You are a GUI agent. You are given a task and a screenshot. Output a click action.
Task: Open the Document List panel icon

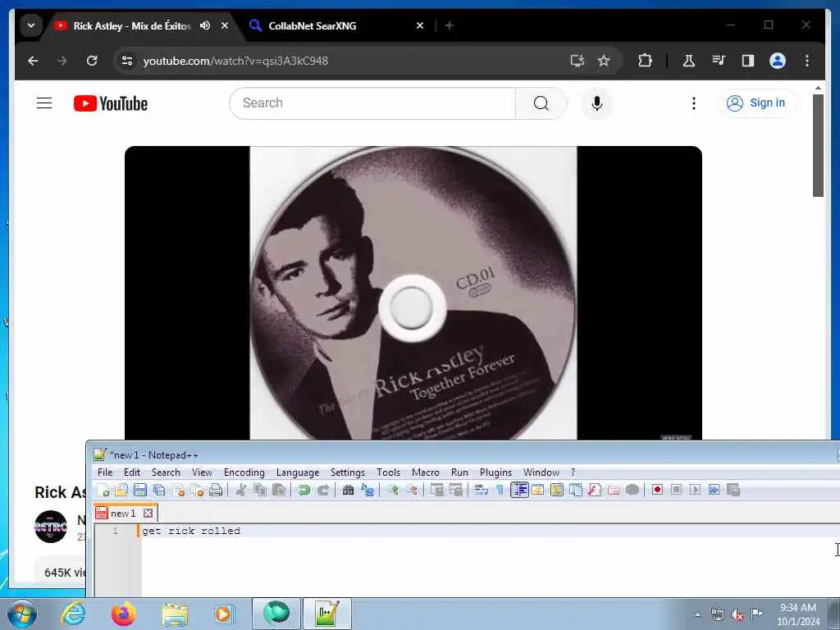coord(576,490)
